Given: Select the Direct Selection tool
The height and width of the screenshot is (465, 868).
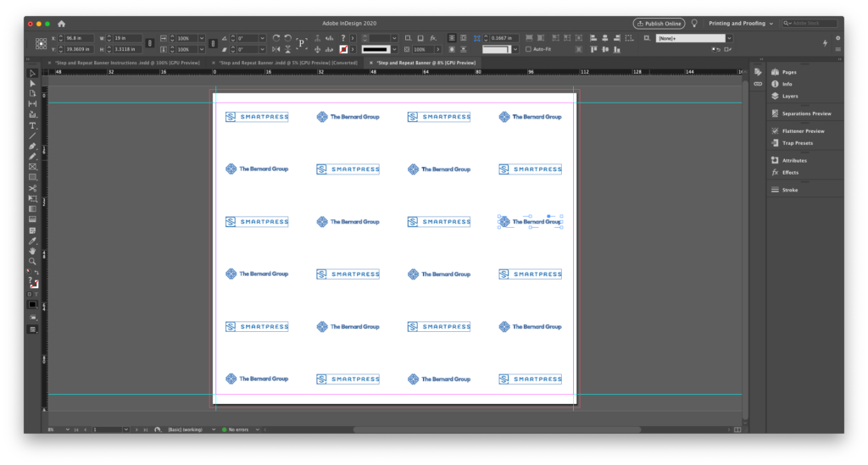Looking at the screenshot, I should click(33, 84).
